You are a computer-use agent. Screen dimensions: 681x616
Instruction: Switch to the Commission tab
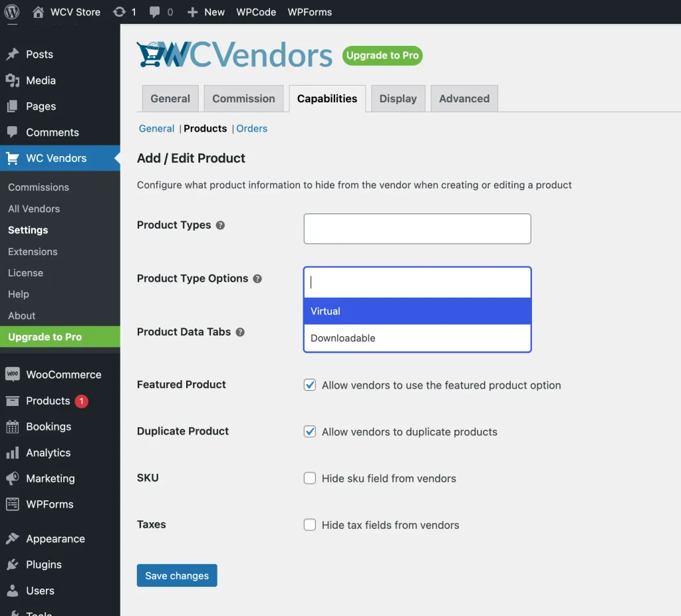(243, 98)
